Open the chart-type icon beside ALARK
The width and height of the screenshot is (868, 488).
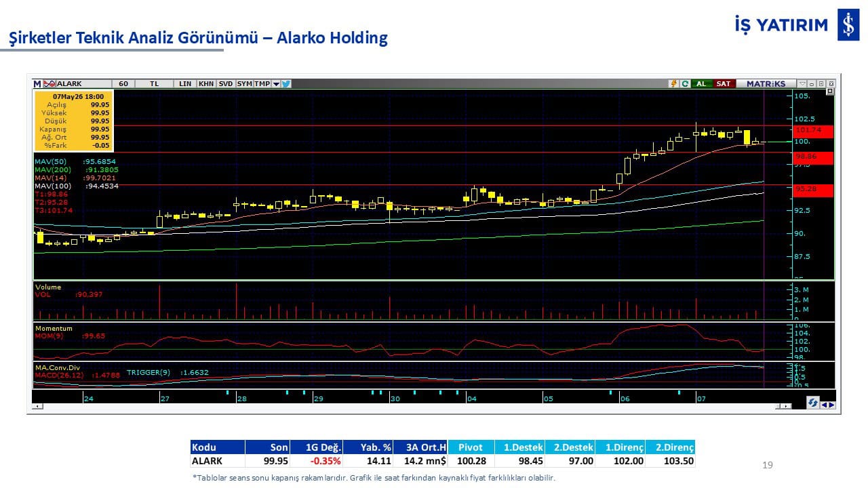tap(50, 84)
